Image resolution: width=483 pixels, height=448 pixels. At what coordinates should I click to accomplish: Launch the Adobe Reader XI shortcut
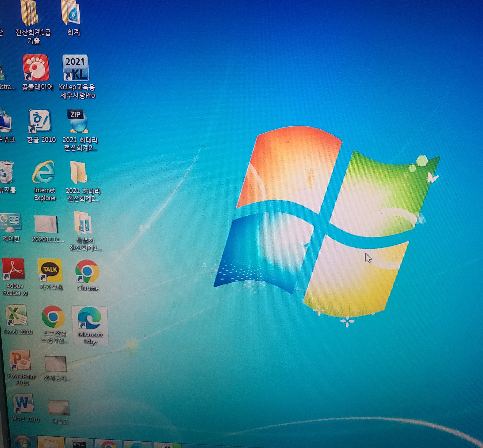tap(15, 277)
